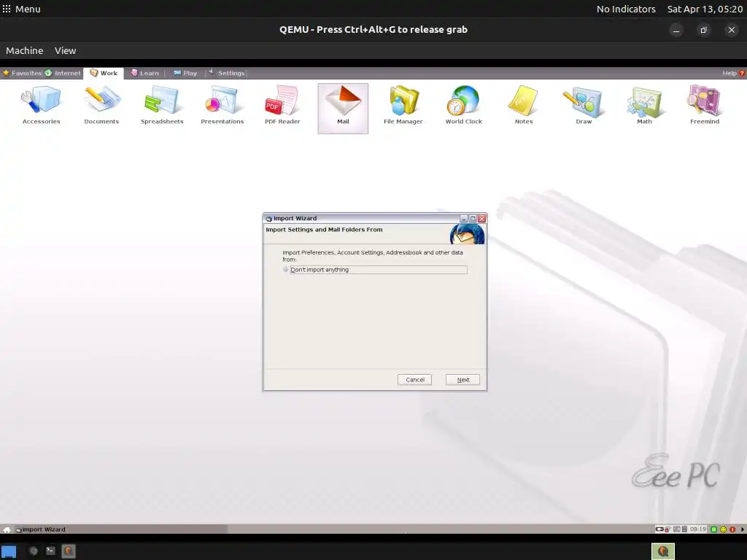Switch to the Work tab
Screen dimensions: 747x560
(x=104, y=73)
